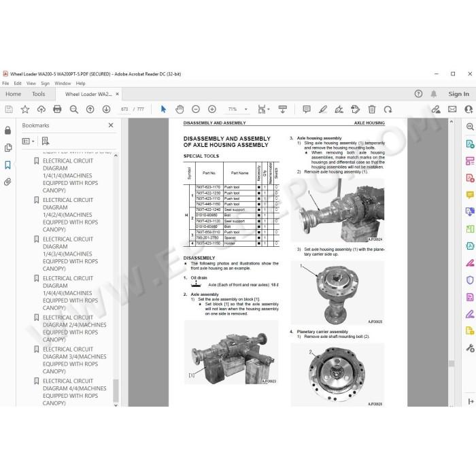Open notifications bell icon

click(x=434, y=94)
